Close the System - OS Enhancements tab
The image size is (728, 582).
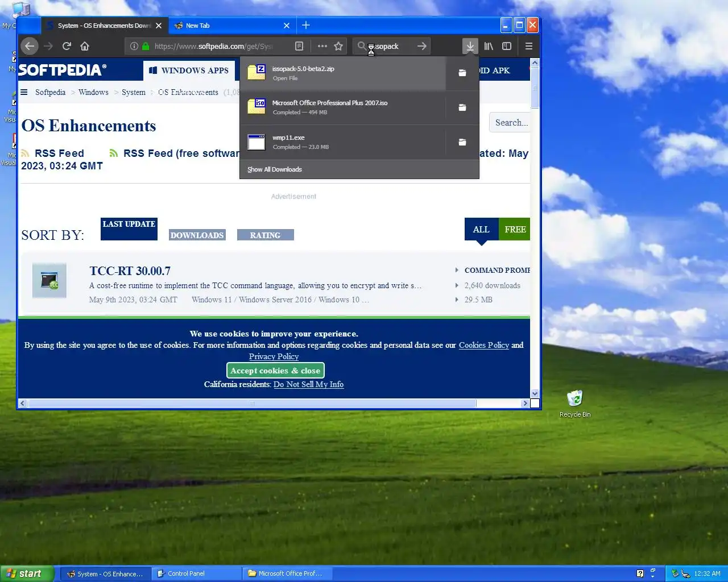point(159,26)
